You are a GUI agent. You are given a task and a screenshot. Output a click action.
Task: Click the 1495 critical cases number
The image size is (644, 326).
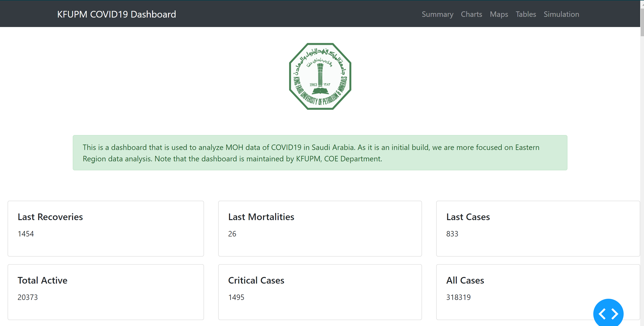[236, 297]
